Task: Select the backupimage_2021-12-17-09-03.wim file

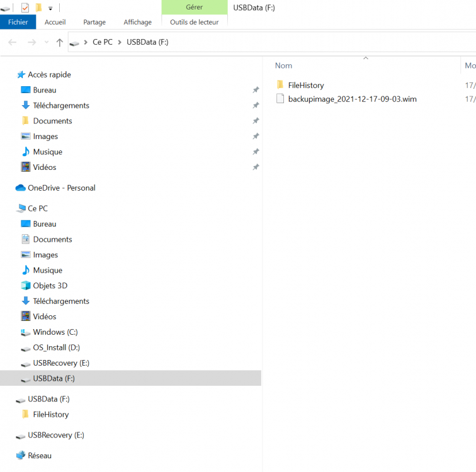Action: point(352,99)
